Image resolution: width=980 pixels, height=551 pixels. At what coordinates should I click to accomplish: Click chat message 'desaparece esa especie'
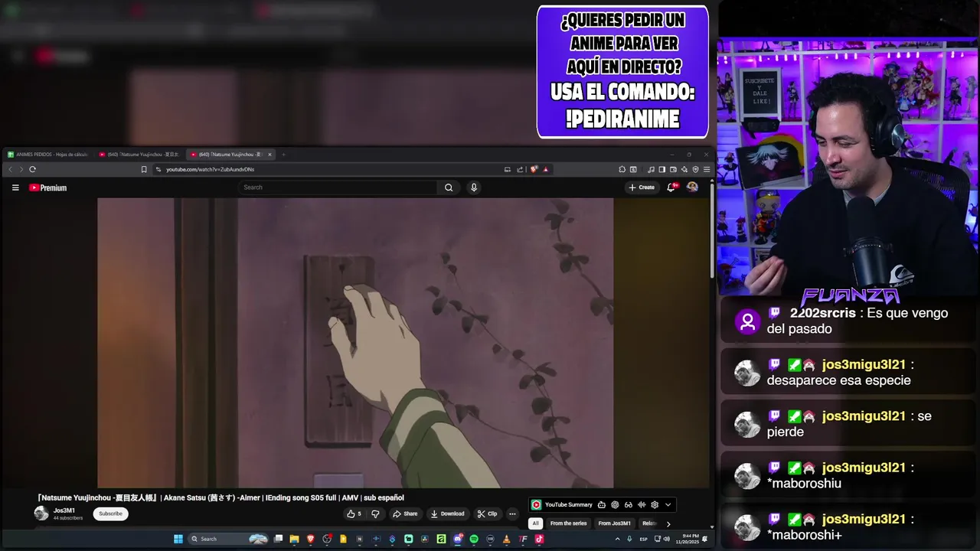pos(838,380)
